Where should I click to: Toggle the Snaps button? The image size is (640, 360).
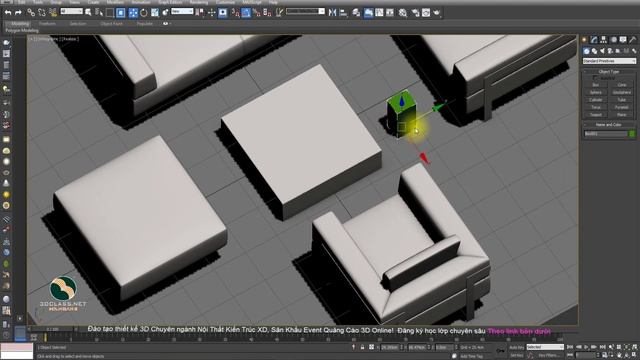point(236,13)
